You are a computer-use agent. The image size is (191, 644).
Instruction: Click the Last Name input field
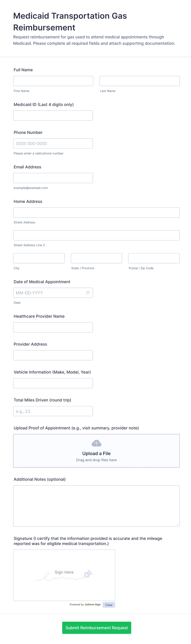(x=139, y=81)
